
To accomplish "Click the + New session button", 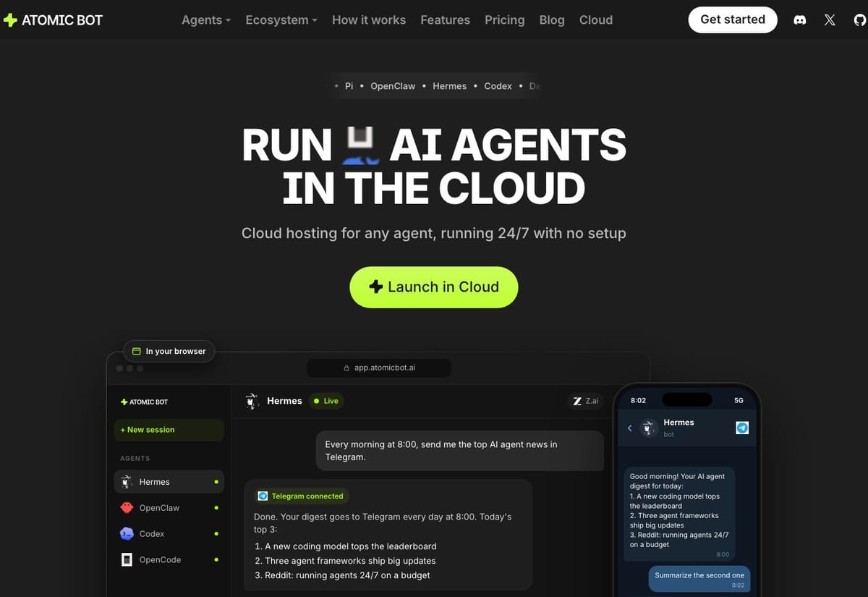I will 169,430.
